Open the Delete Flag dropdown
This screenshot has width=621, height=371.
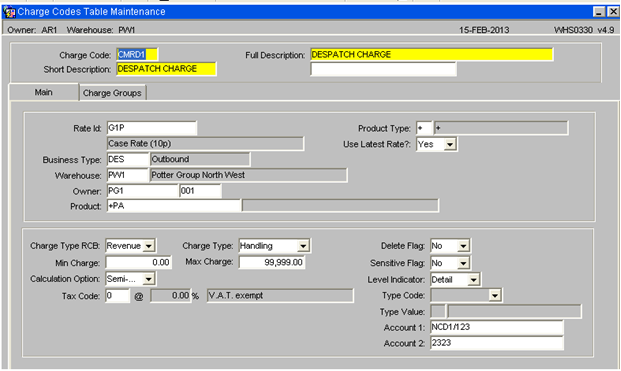tap(463, 246)
